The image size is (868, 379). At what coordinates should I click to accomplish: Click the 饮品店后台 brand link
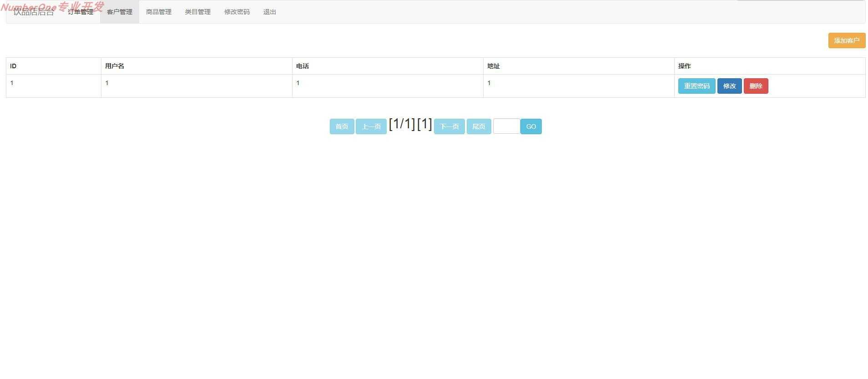coord(34,12)
